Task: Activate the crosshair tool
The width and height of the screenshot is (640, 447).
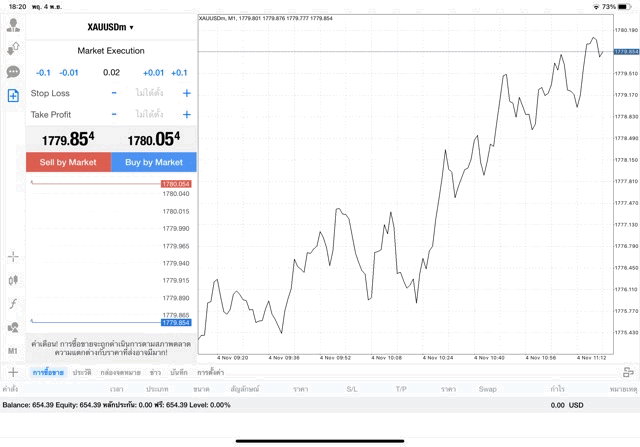Action: click(13, 257)
